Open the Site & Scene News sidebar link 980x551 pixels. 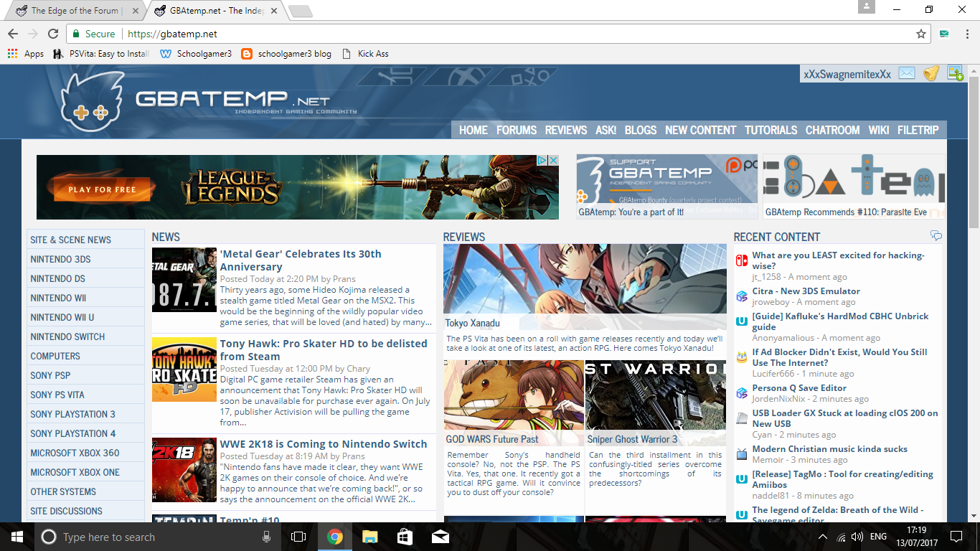pyautogui.click(x=85, y=240)
